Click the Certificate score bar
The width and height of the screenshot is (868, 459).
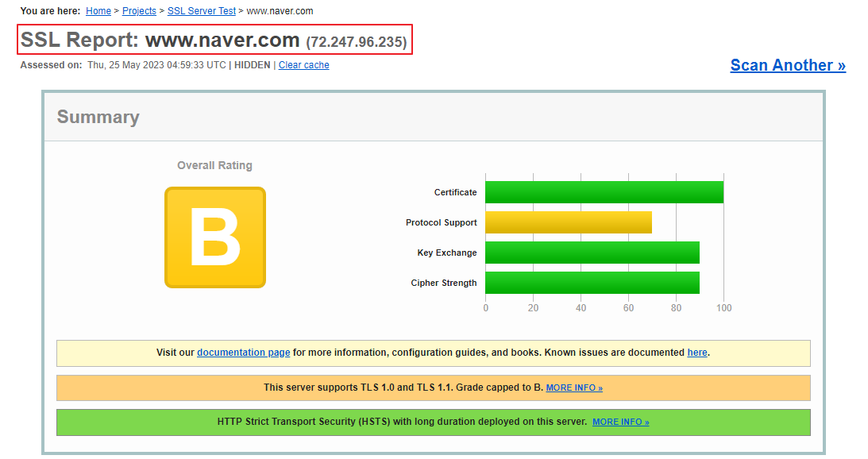(x=604, y=192)
